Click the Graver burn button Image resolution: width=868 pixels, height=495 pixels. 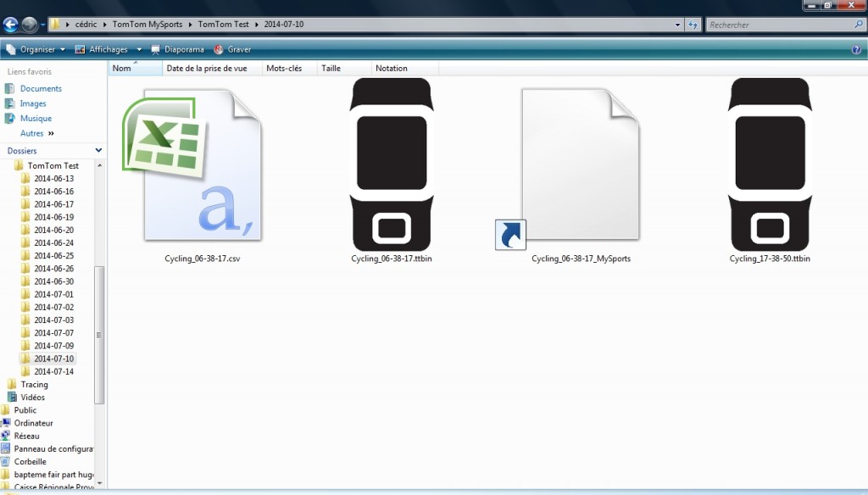coord(232,49)
